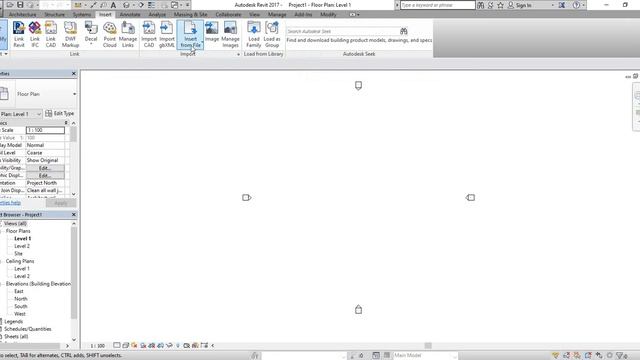Open the Site floor plan view
This screenshot has width=640, height=360.
(x=18, y=253)
